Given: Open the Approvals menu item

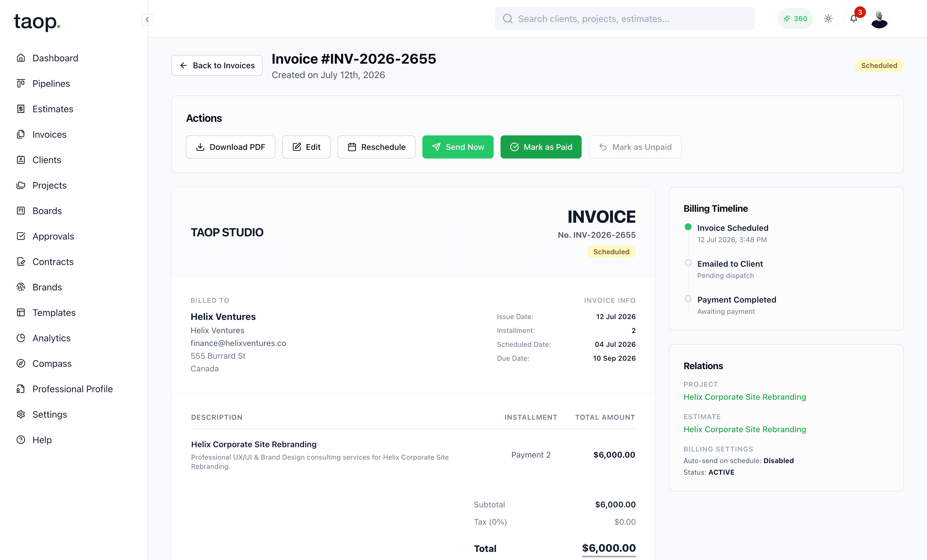Looking at the screenshot, I should [x=53, y=236].
